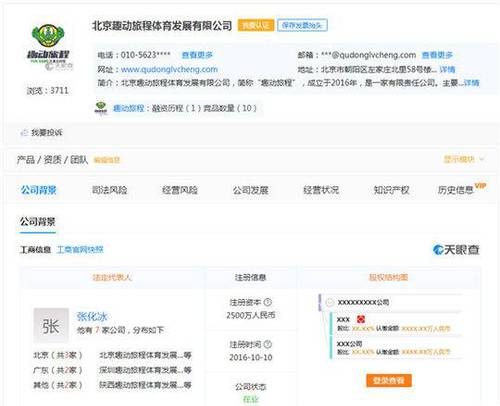Click 陕西趣动旅程体育发展 company row
The image size is (500, 406).
[145, 385]
